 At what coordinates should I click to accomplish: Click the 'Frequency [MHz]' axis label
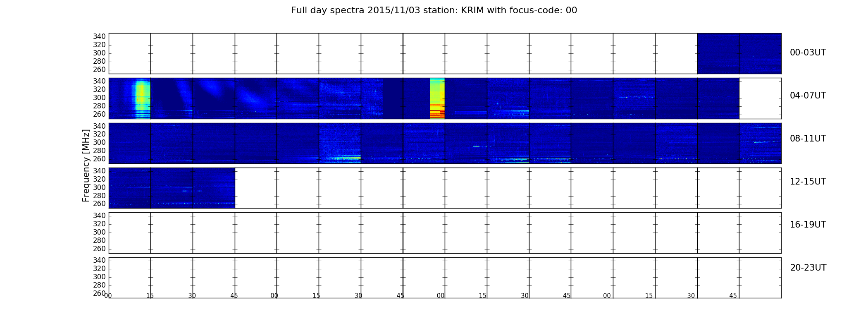(86, 165)
